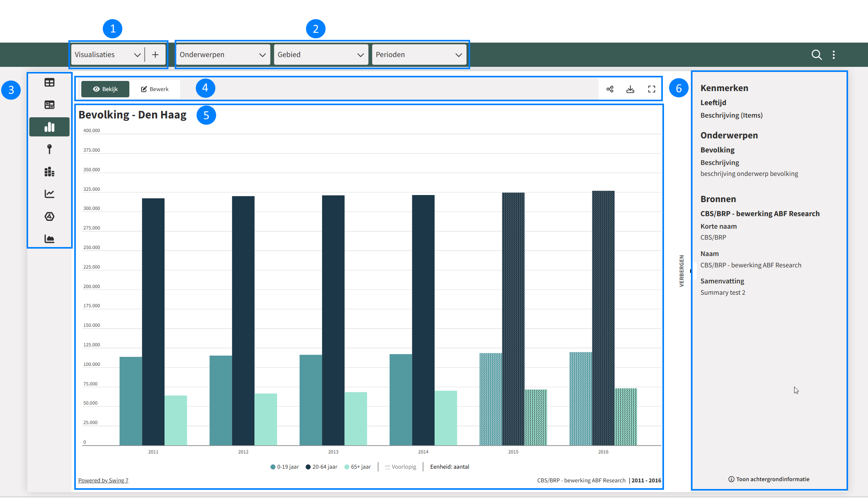Screen dimensions: 868x498
Task: Open the Powered by Swing 7 link
Action: click(103, 480)
